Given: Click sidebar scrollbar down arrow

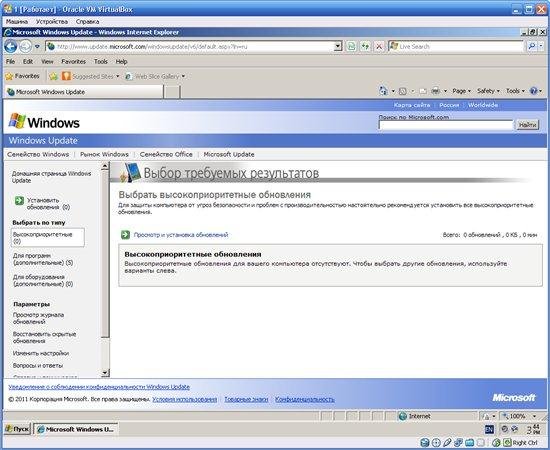Looking at the screenshot, I should point(105,372).
